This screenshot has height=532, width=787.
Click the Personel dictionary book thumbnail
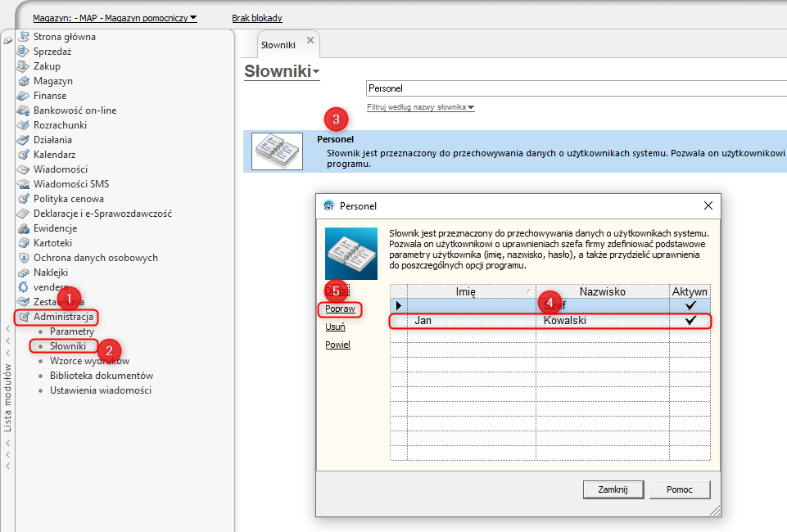277,151
